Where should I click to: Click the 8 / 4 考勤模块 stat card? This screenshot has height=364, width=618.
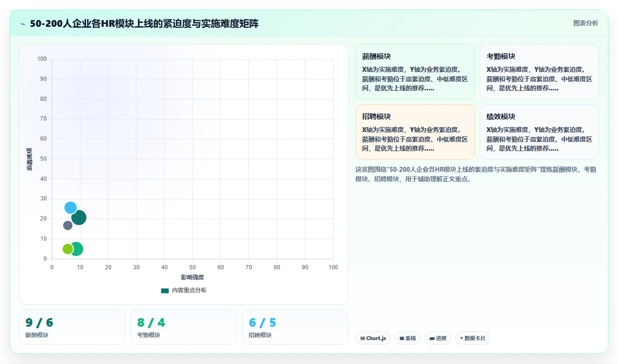click(183, 327)
